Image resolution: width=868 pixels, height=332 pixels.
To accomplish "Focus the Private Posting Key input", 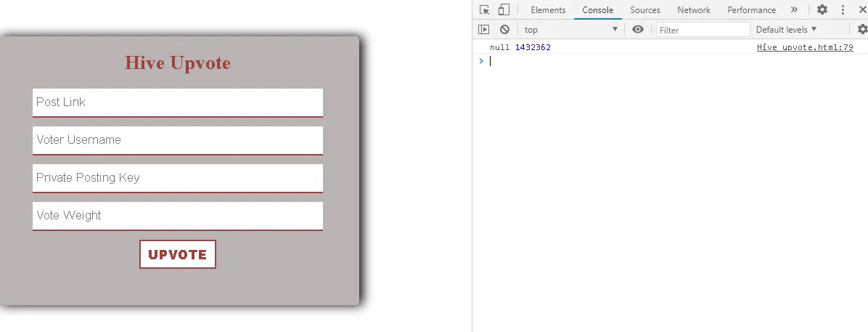I will (178, 178).
